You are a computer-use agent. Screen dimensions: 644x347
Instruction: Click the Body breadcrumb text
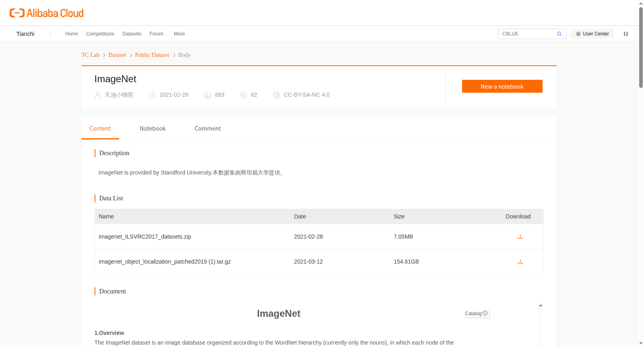(x=184, y=55)
